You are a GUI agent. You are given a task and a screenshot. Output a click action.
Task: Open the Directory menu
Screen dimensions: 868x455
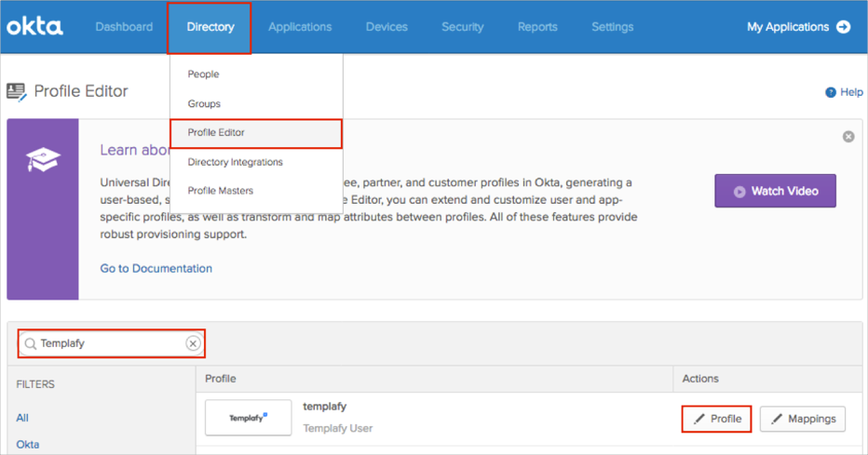[210, 27]
